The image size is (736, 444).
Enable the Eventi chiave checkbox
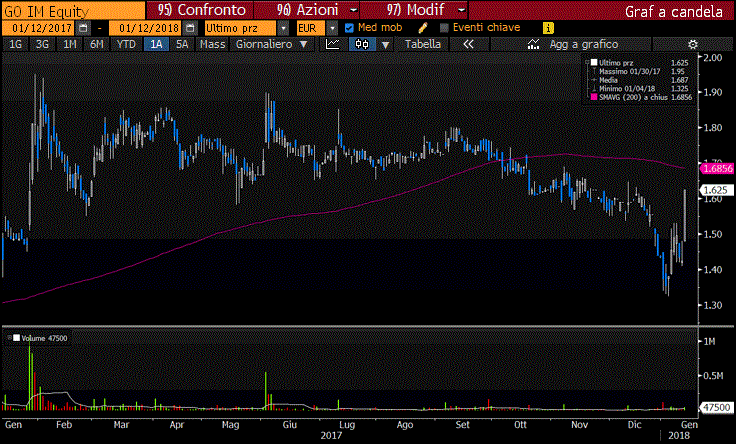pyautogui.click(x=445, y=28)
